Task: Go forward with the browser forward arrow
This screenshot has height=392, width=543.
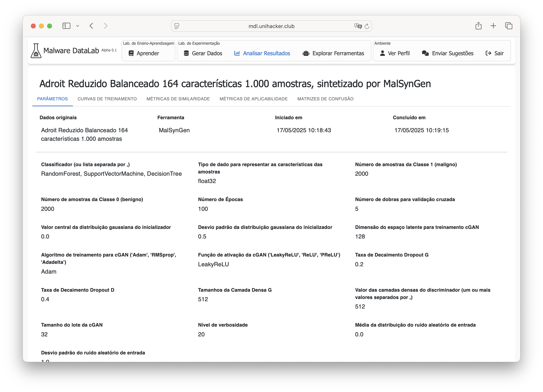Action: pos(106,26)
